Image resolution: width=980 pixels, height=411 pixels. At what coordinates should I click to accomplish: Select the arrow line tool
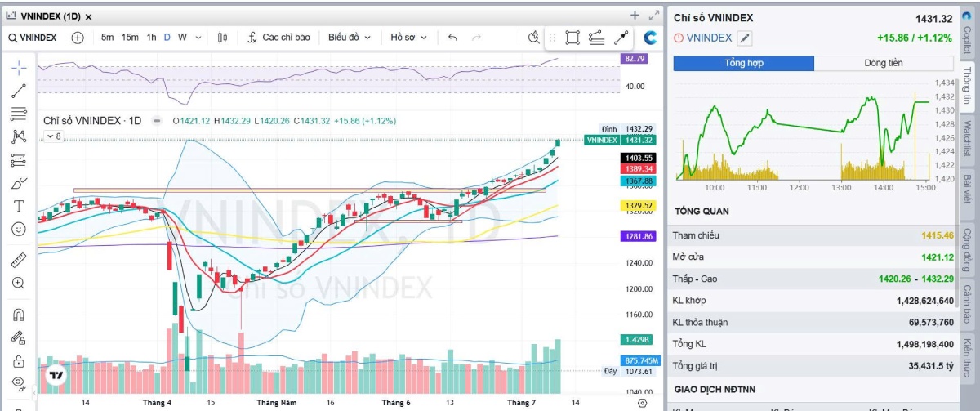point(621,37)
